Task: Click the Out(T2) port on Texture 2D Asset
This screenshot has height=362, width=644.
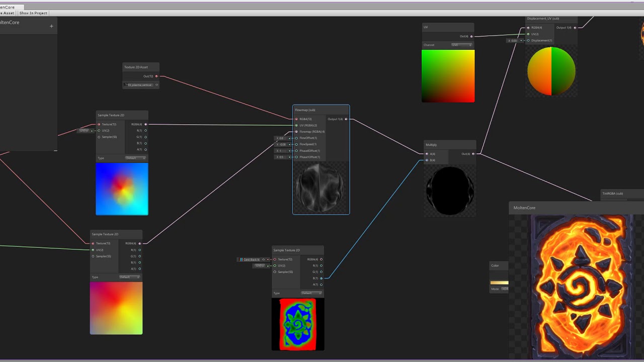Action: point(156,76)
